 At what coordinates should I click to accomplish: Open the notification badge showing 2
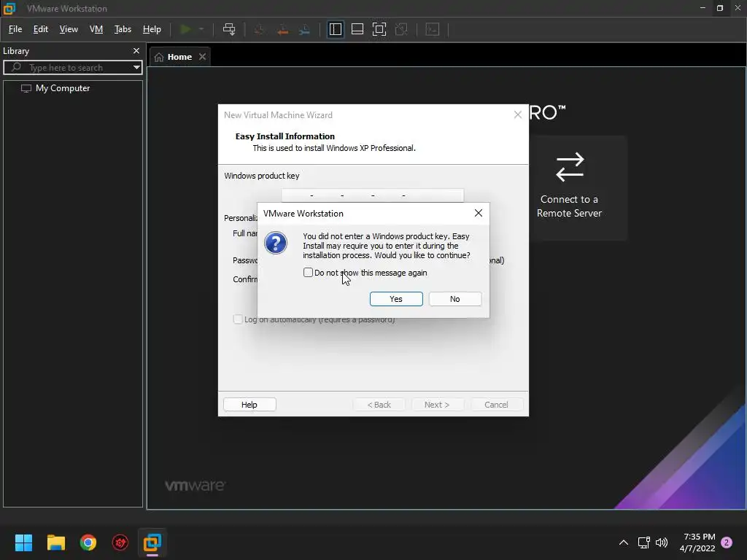pyautogui.click(x=727, y=542)
